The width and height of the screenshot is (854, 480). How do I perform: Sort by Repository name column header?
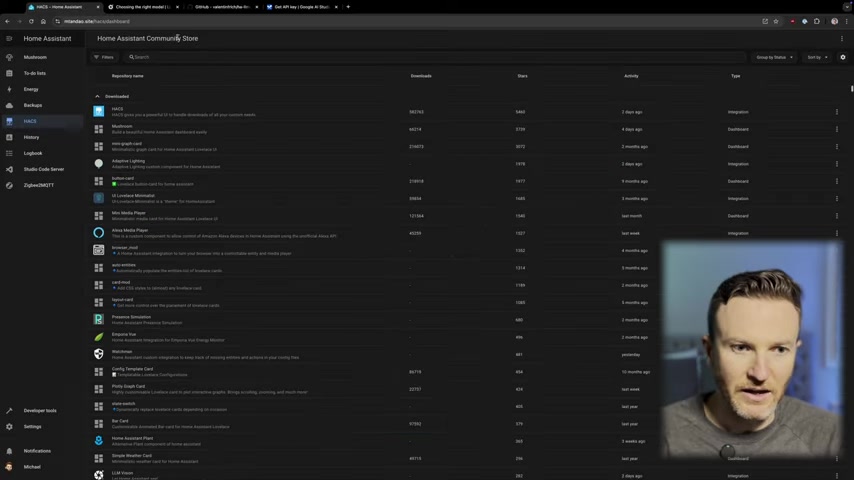coord(127,76)
